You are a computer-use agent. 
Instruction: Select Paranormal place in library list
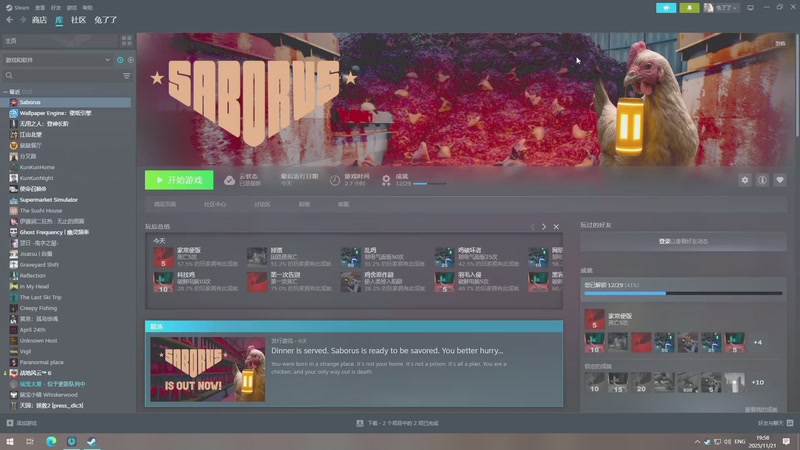click(x=41, y=362)
